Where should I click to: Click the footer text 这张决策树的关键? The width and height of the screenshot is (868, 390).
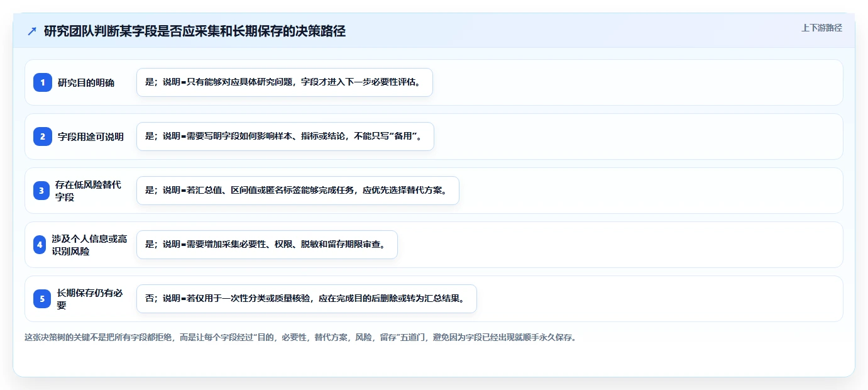point(300,337)
